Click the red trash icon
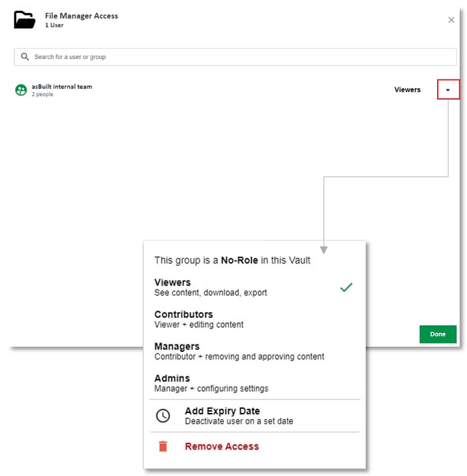 (163, 446)
